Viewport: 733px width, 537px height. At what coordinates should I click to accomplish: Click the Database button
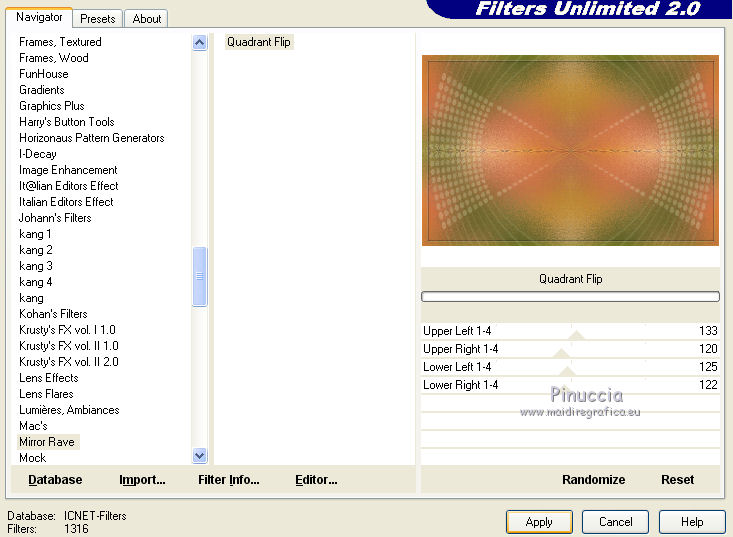pos(55,480)
